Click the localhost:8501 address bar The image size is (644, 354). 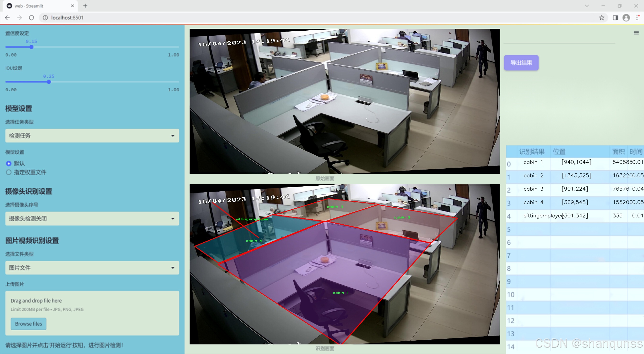point(67,18)
